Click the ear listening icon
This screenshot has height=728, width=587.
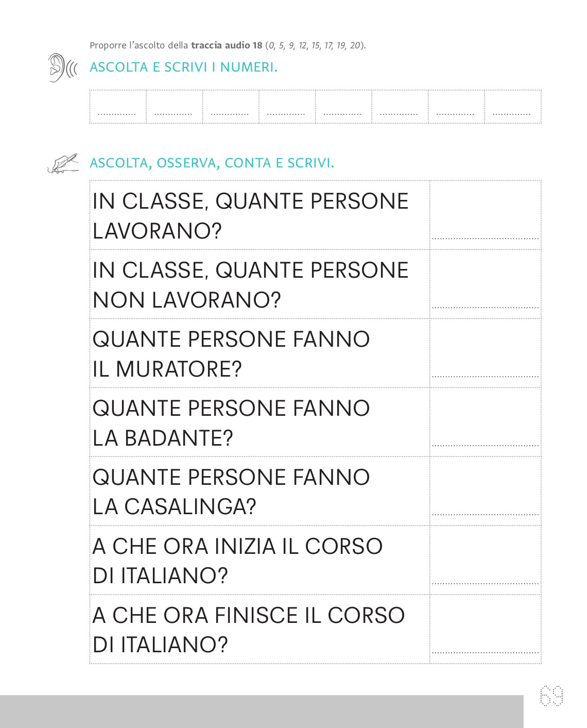tap(62, 67)
